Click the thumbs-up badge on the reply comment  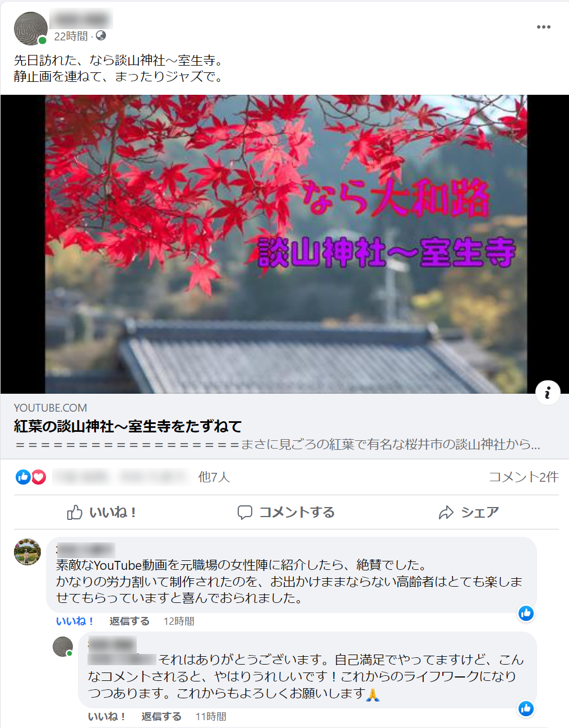526,708
